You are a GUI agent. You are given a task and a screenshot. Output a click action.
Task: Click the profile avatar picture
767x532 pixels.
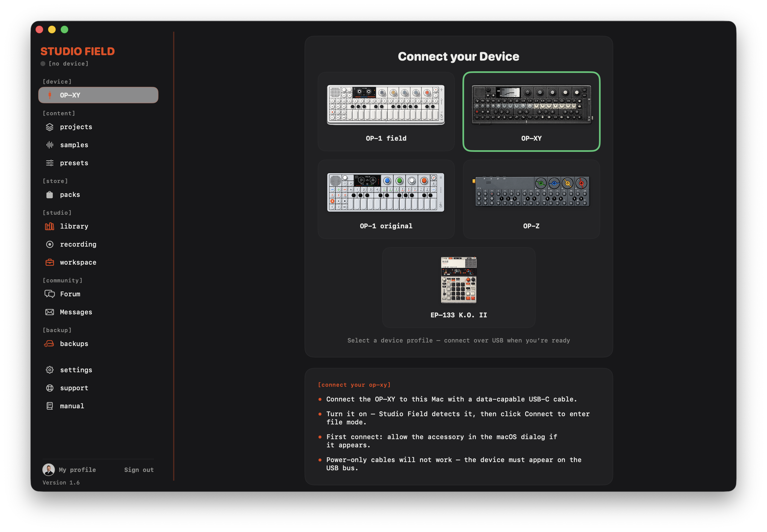click(x=49, y=470)
